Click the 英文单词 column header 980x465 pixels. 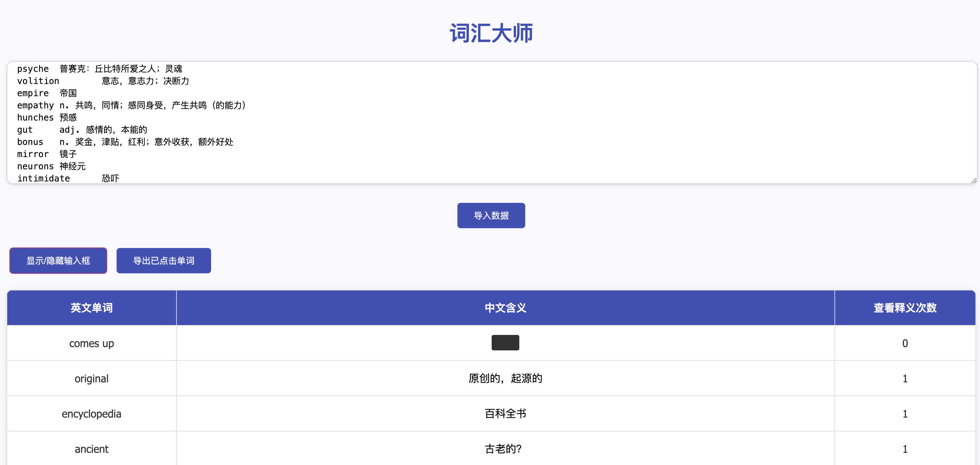(x=91, y=308)
